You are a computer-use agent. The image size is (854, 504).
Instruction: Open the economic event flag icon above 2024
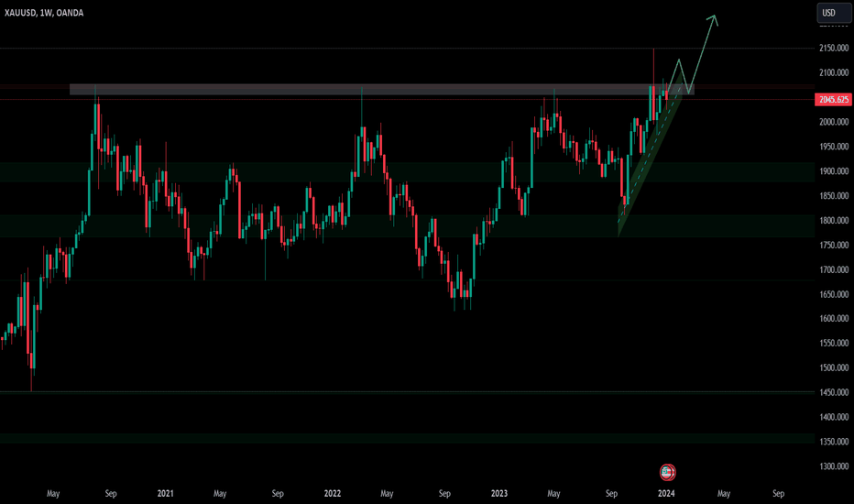667,472
